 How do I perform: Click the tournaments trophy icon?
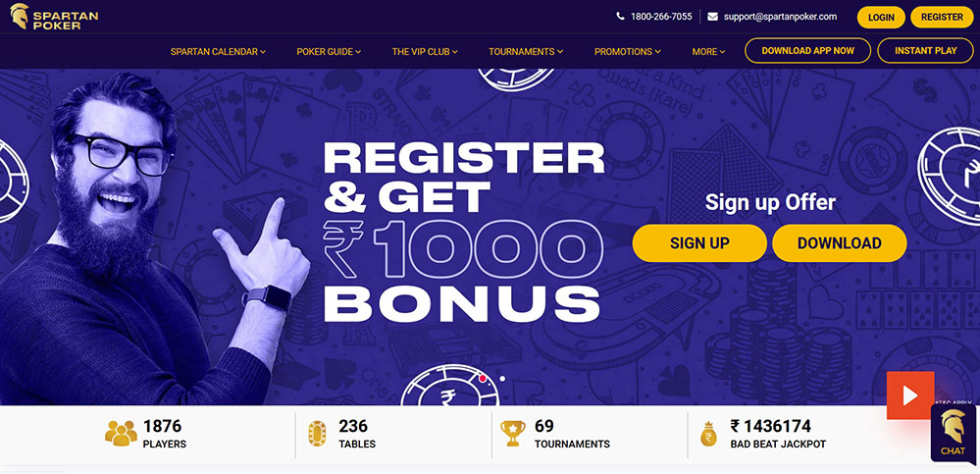click(512, 434)
